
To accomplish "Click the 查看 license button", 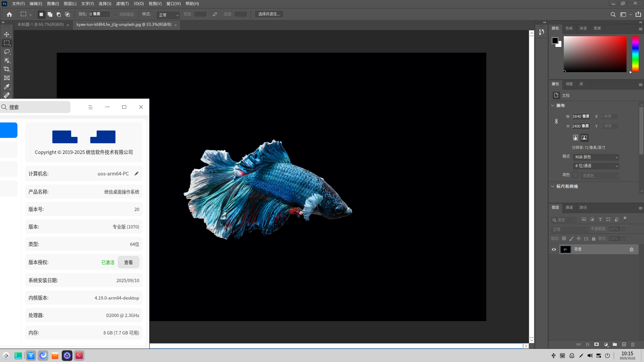I will coord(129,262).
